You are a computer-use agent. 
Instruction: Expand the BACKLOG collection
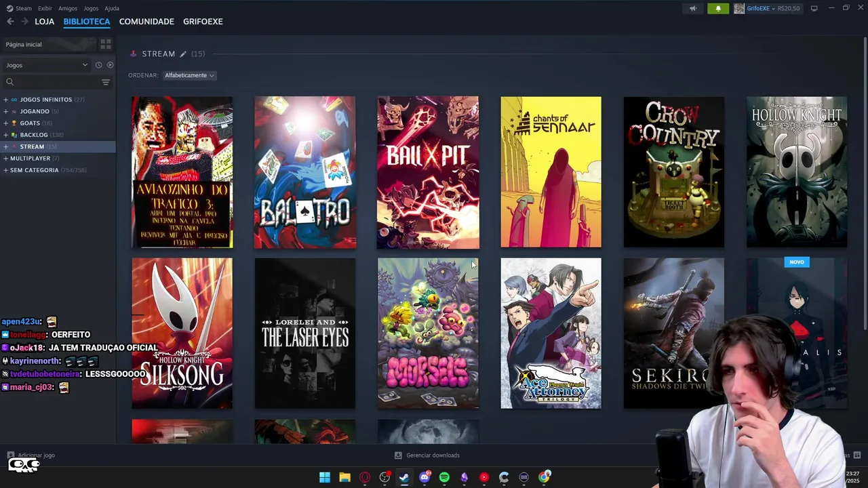5,135
